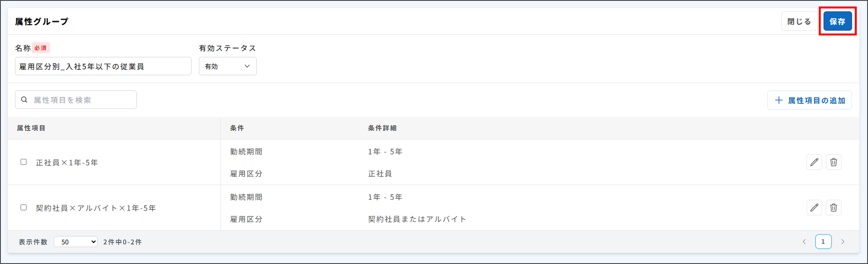Click the 名称 text input field
The width and height of the screenshot is (868, 264).
pyautogui.click(x=103, y=66)
